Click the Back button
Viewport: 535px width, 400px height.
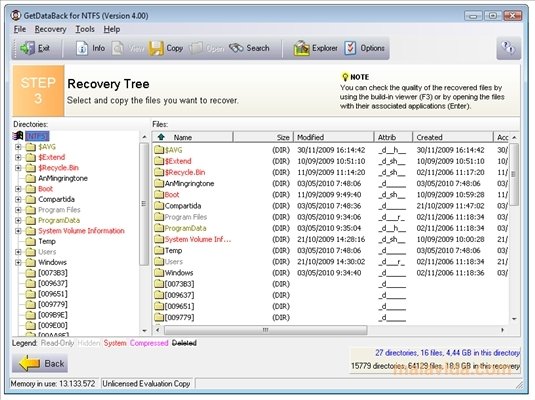point(40,363)
